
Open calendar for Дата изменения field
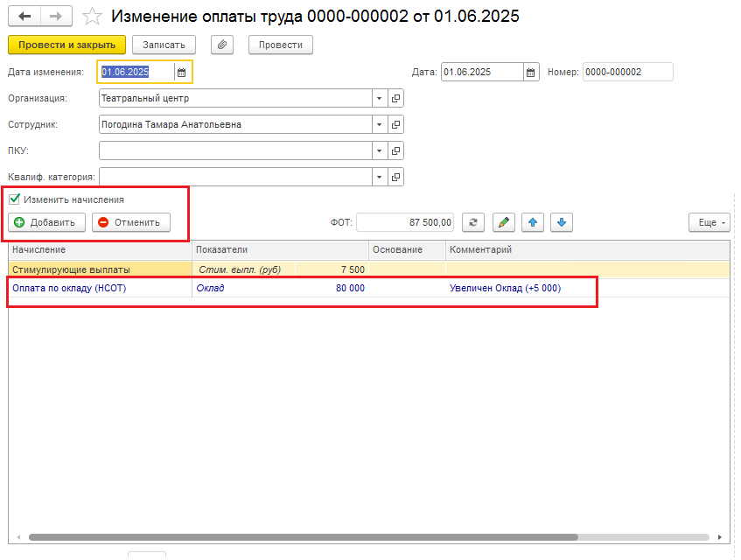(x=181, y=73)
